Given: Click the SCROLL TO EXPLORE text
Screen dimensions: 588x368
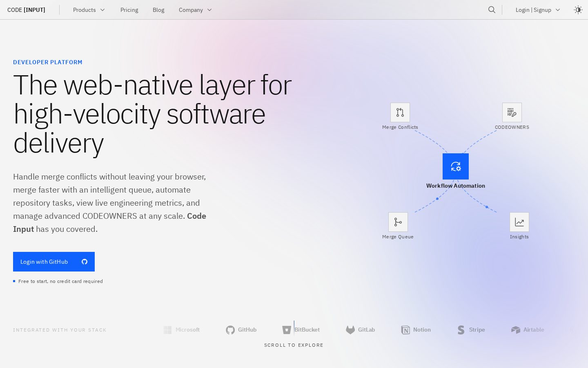Looking at the screenshot, I should (x=294, y=345).
